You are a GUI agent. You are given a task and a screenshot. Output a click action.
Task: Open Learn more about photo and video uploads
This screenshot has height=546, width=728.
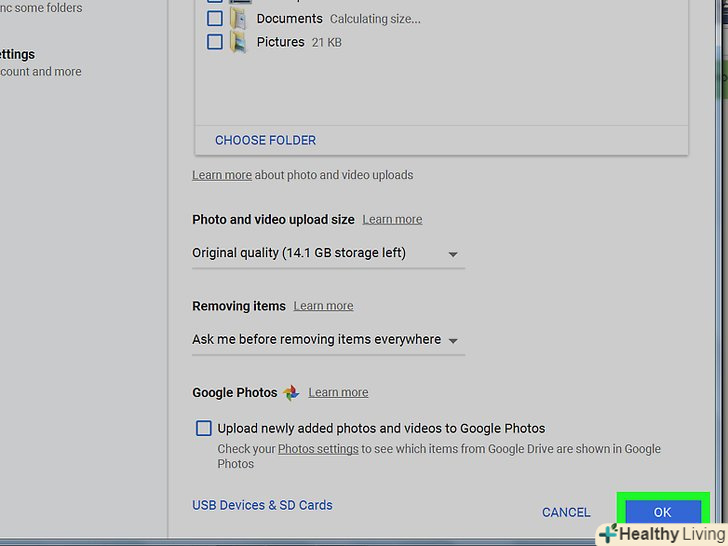click(222, 175)
